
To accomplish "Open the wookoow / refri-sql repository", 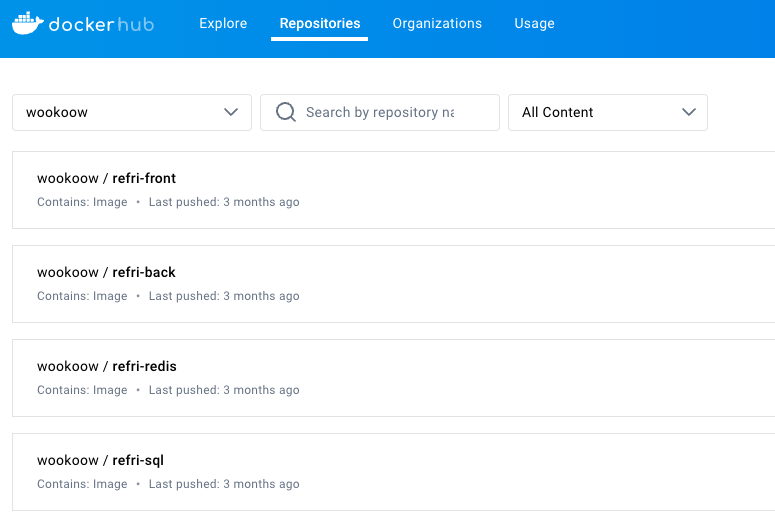I will 101,460.
